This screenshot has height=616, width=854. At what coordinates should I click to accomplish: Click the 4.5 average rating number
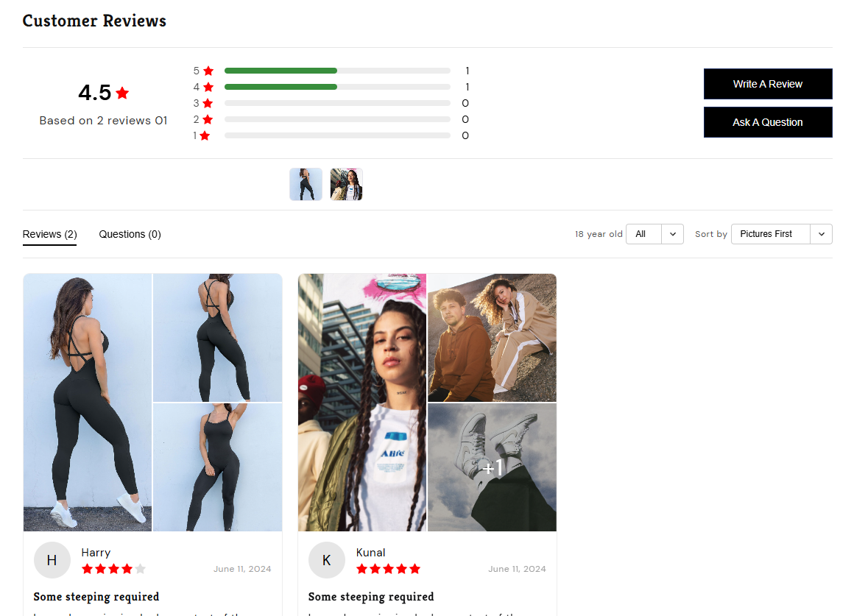(95, 93)
